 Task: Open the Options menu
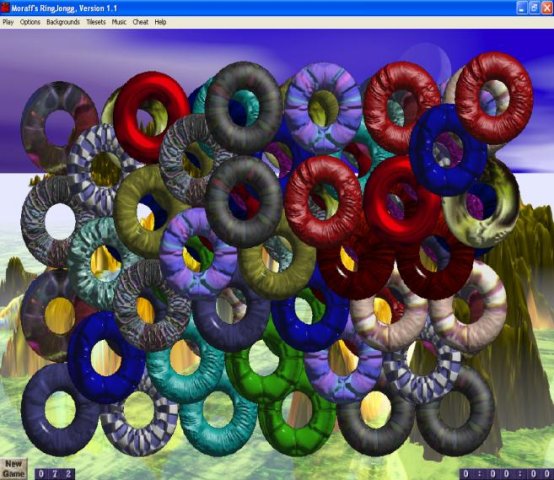pos(30,22)
